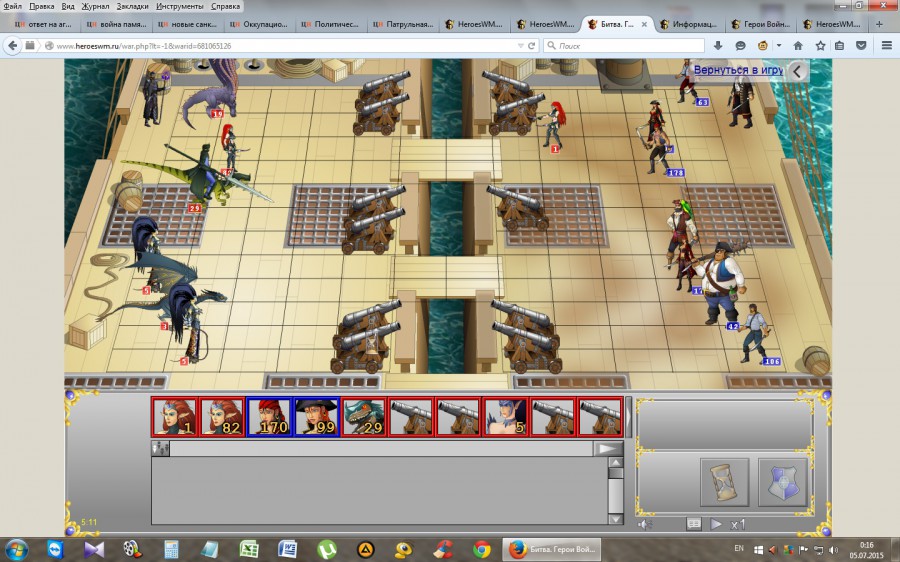Screen dimensions: 900x562
Task: Switch to the Герои Войн... tab
Action: pos(761,24)
